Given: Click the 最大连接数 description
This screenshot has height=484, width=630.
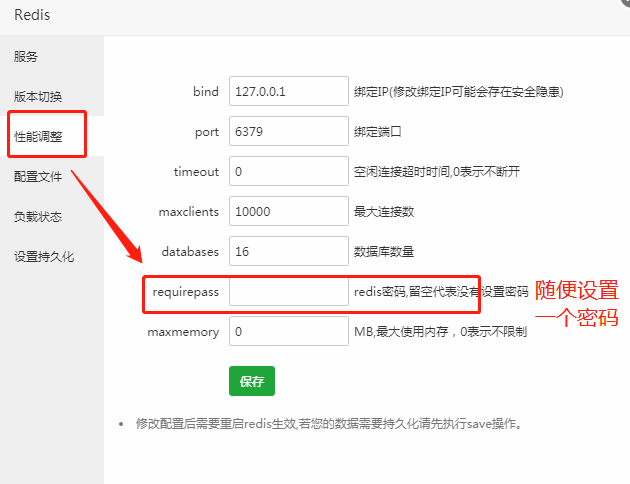Looking at the screenshot, I should click(x=384, y=212).
